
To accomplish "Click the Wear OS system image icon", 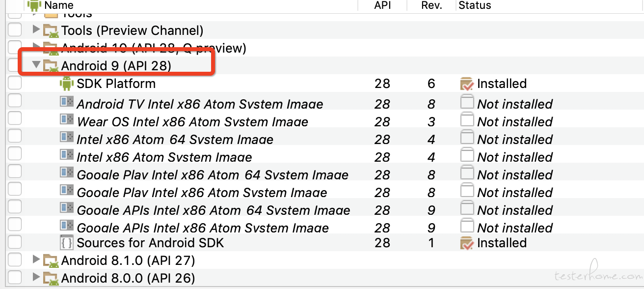I will [67, 119].
